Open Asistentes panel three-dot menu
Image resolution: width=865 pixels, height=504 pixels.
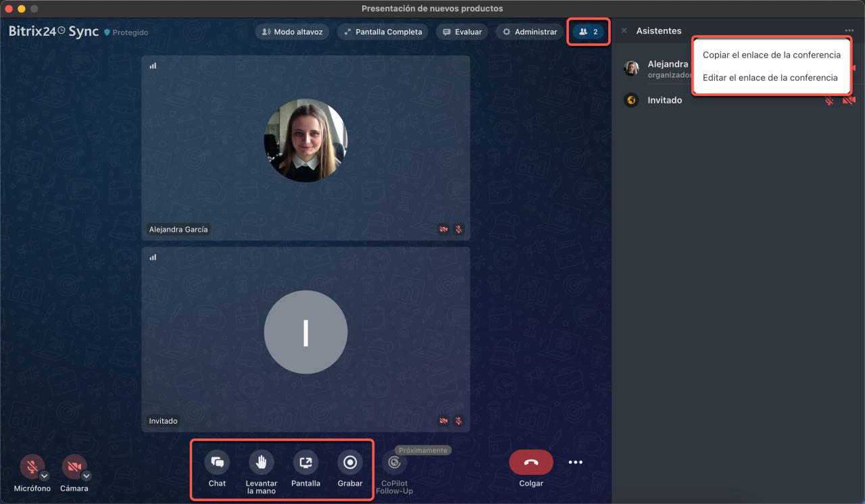click(x=848, y=31)
